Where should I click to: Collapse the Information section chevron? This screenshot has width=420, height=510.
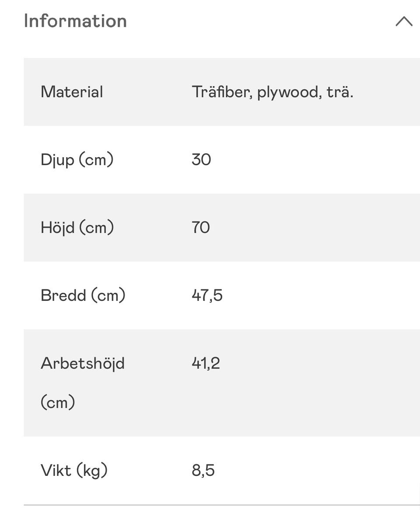point(403,21)
